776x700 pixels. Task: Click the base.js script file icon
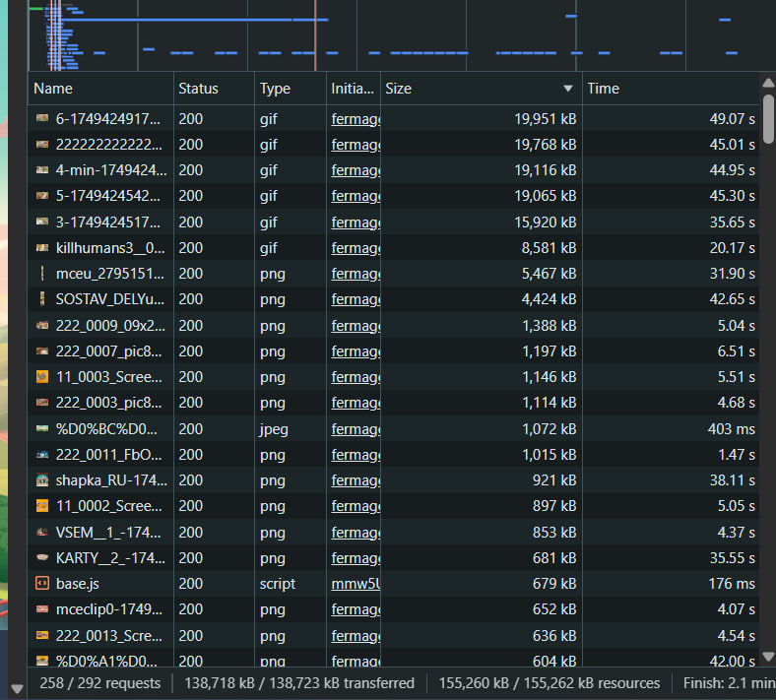pos(42,584)
